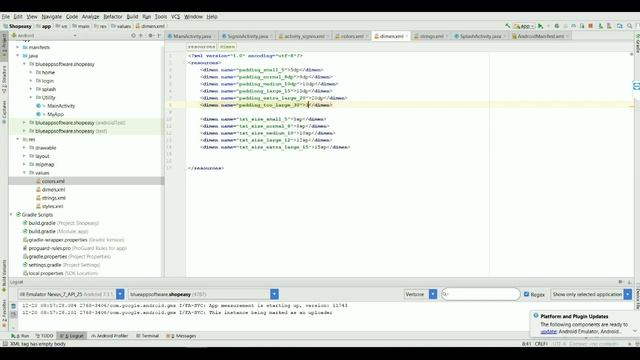Collapse the Gradle Scripts node

click(x=11, y=215)
